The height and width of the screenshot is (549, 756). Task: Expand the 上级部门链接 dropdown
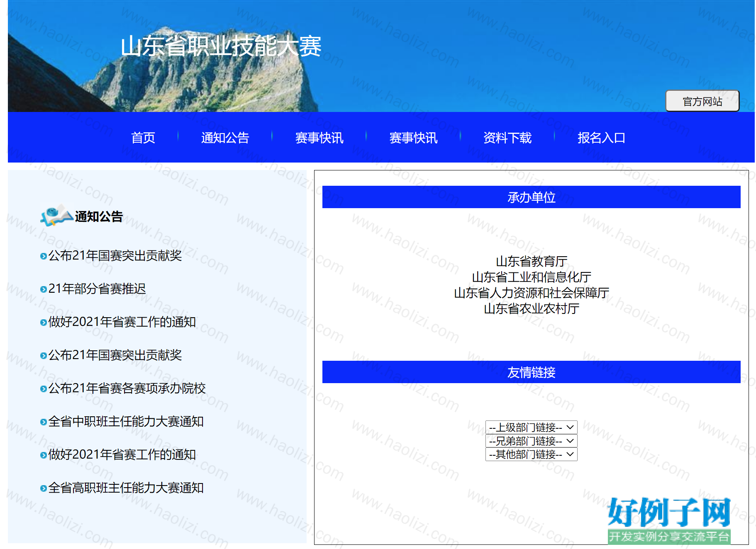(x=531, y=427)
